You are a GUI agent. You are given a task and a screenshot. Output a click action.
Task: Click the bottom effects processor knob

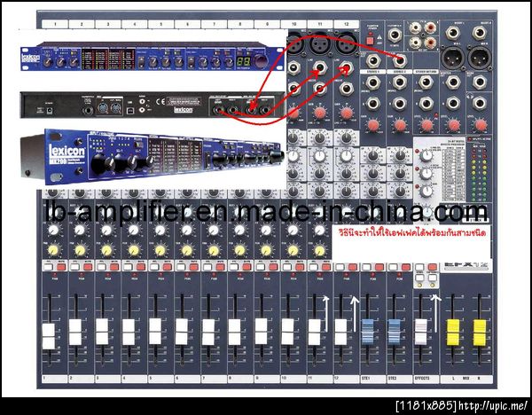[426, 191]
